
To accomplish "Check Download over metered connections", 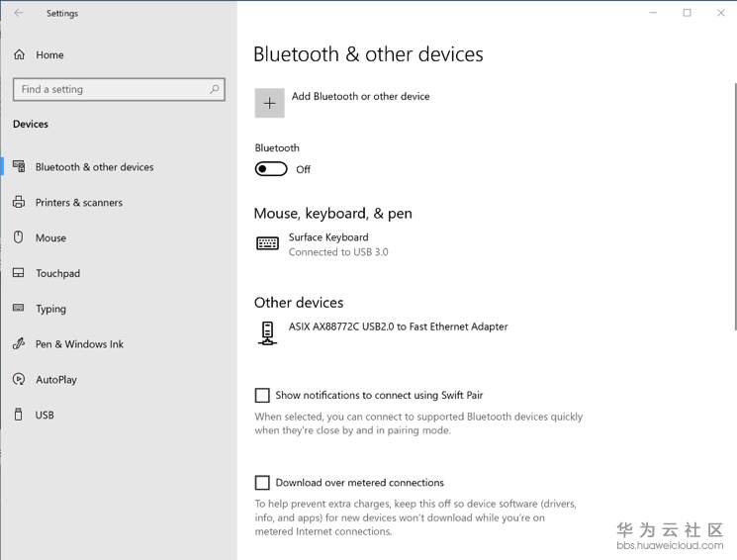I will [262, 483].
